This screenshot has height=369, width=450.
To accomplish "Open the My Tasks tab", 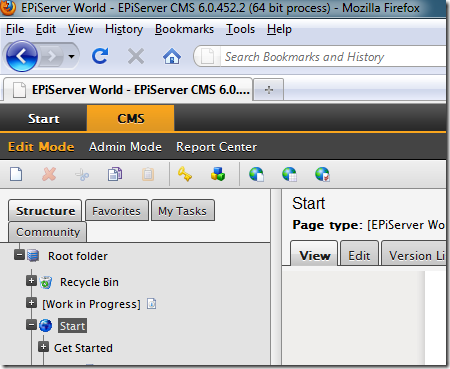I will (x=183, y=210).
